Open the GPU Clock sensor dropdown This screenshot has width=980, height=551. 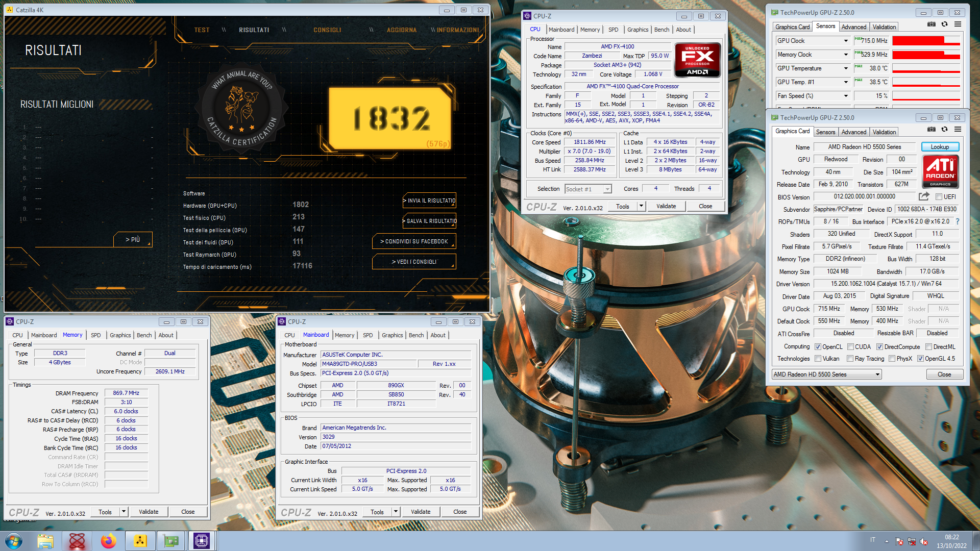point(846,41)
